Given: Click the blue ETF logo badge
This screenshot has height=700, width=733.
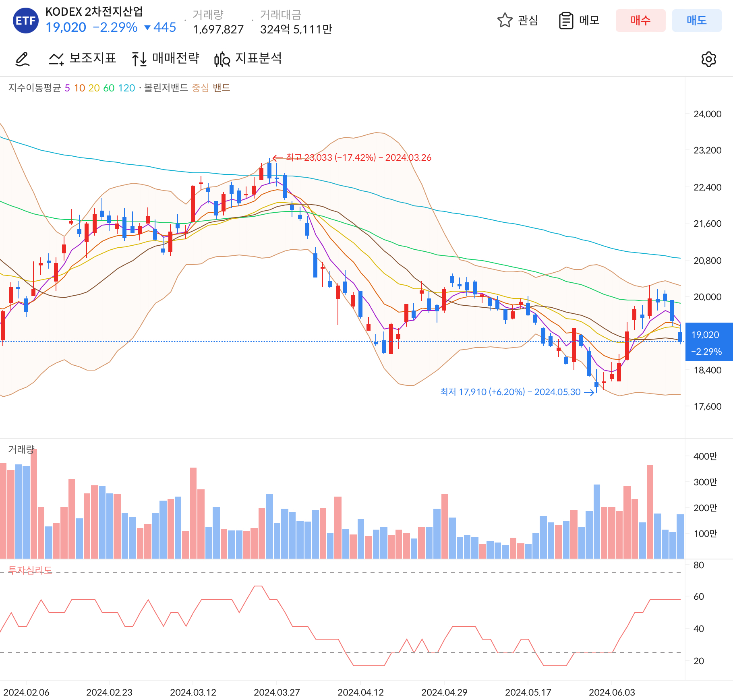Looking at the screenshot, I should (26, 21).
